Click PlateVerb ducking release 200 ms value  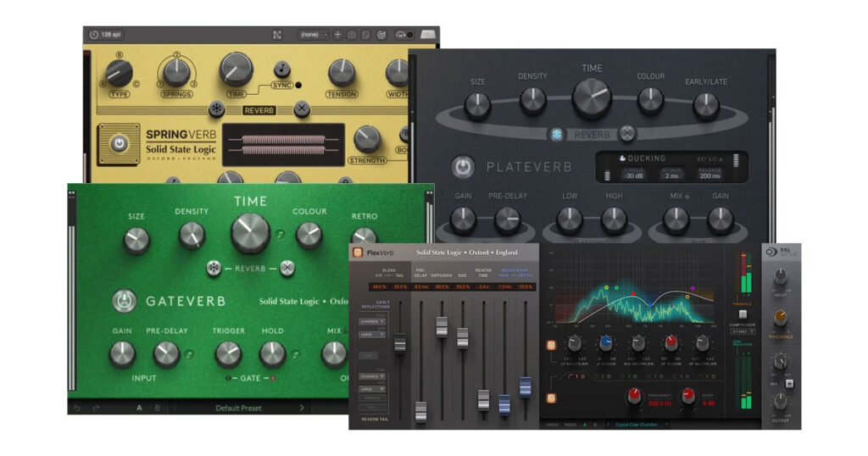(x=709, y=175)
